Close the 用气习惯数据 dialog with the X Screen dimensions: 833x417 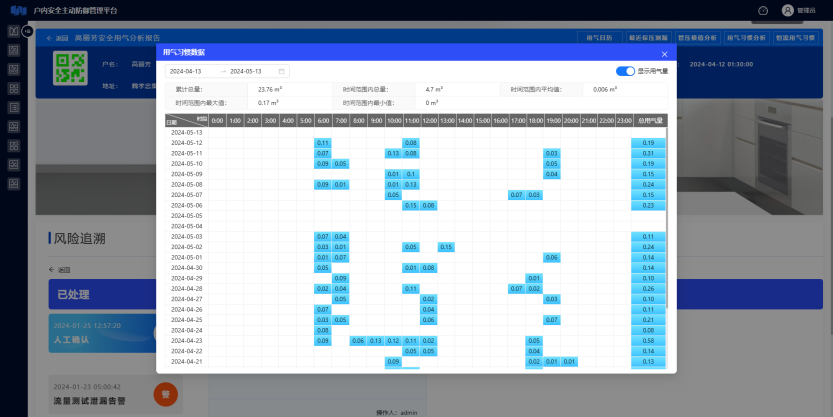point(664,54)
